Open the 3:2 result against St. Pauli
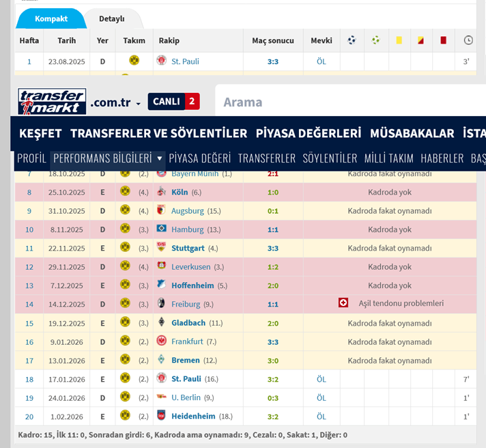This screenshot has width=486, height=448. [273, 379]
